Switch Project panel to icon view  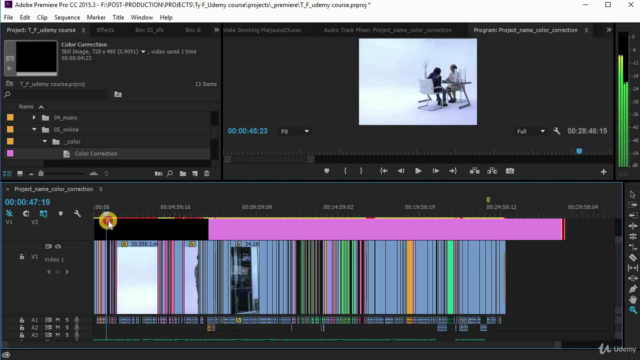20,173
